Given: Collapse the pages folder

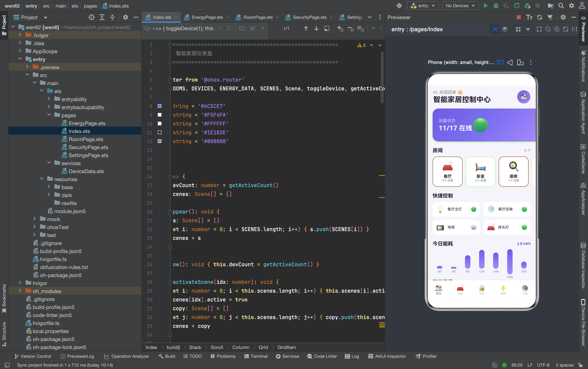Looking at the screenshot, I should (49, 115).
